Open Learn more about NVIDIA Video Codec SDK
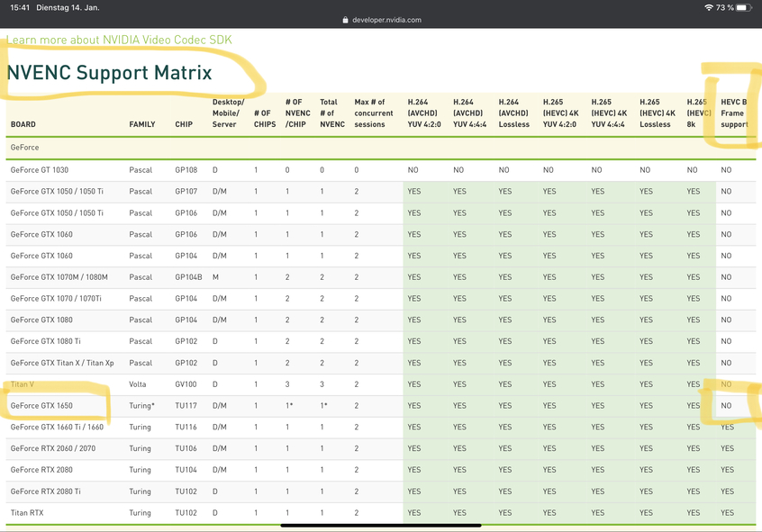Screen dimensions: 762x532 119,40
